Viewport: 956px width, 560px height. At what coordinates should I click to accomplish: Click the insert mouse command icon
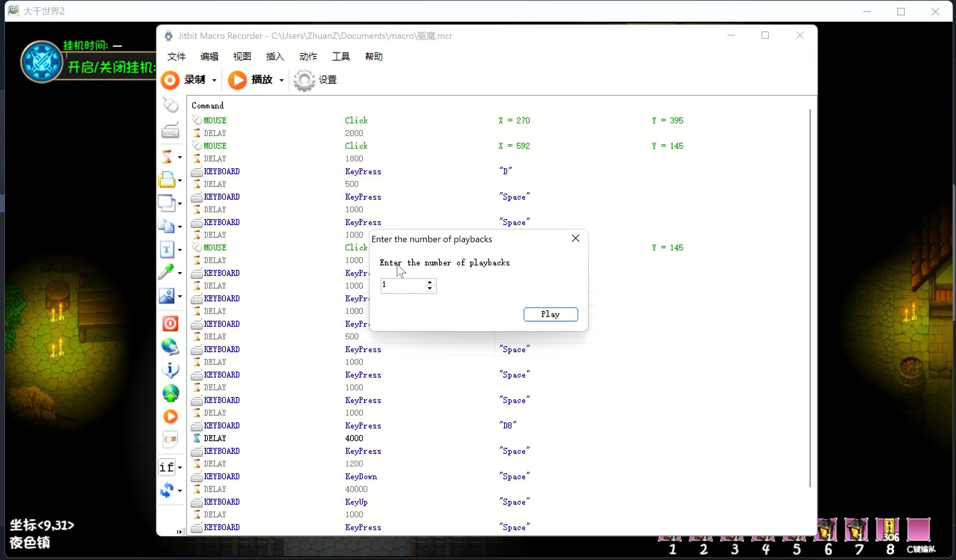(170, 105)
